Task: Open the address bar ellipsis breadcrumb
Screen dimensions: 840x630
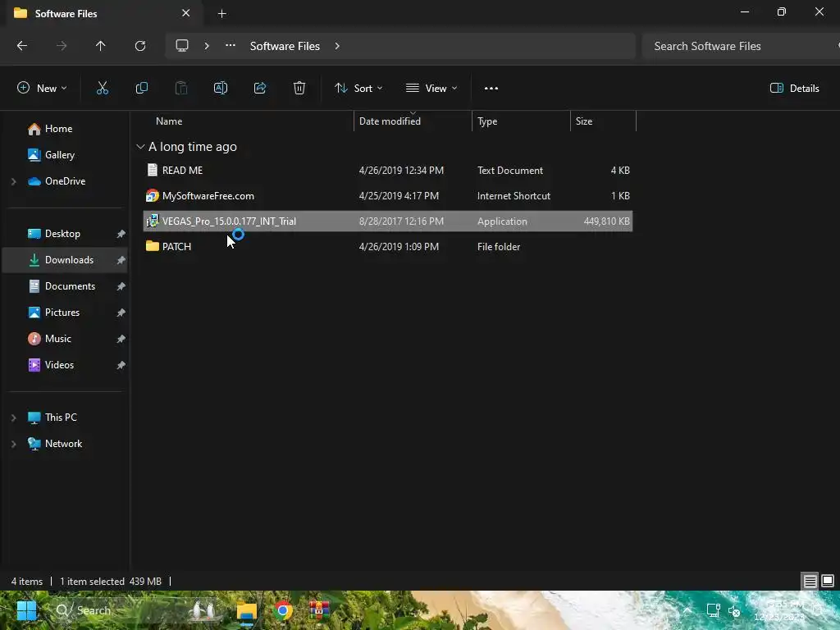Action: coord(231,46)
